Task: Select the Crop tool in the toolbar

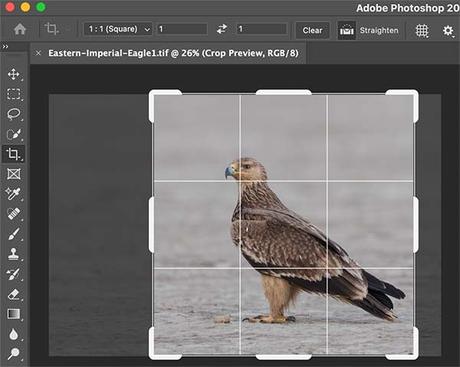Action: click(13, 154)
